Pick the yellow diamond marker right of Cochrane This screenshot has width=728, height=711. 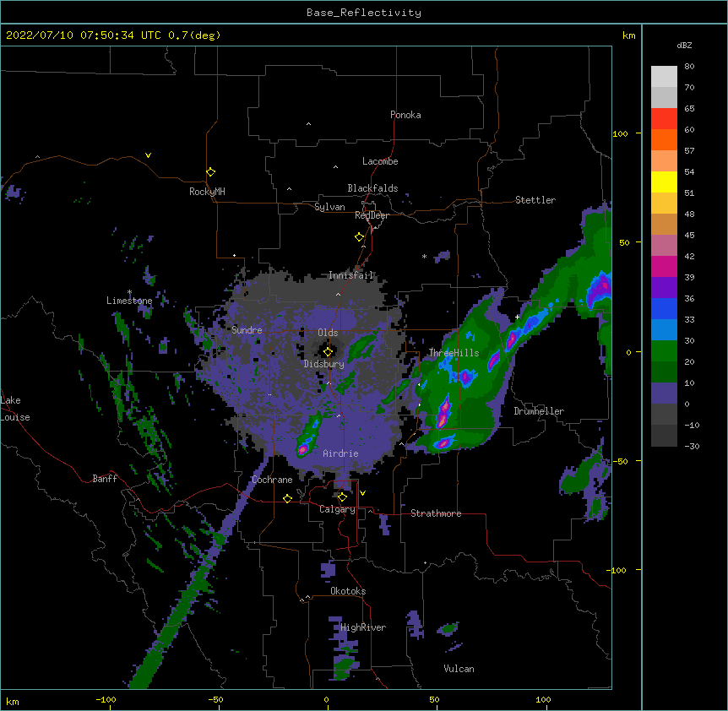click(x=287, y=498)
